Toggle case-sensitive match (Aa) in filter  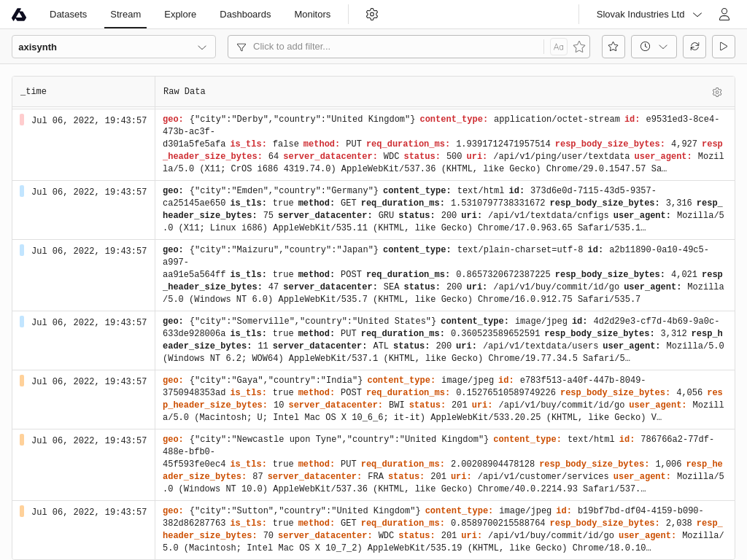(x=559, y=47)
